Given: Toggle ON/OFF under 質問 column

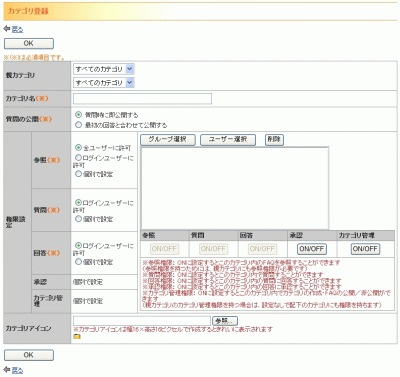Looking at the screenshot, I should [x=213, y=249].
